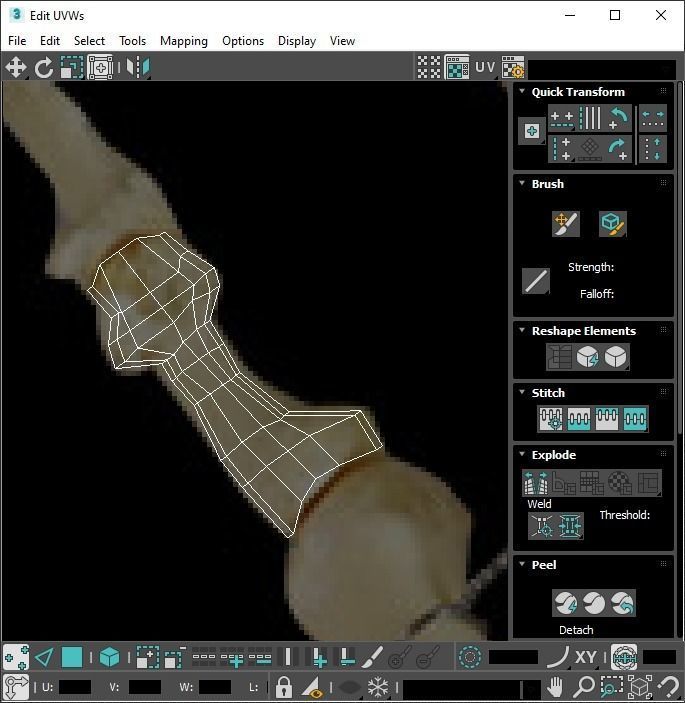Select the Rotate Selected Subobject tool

43,67
